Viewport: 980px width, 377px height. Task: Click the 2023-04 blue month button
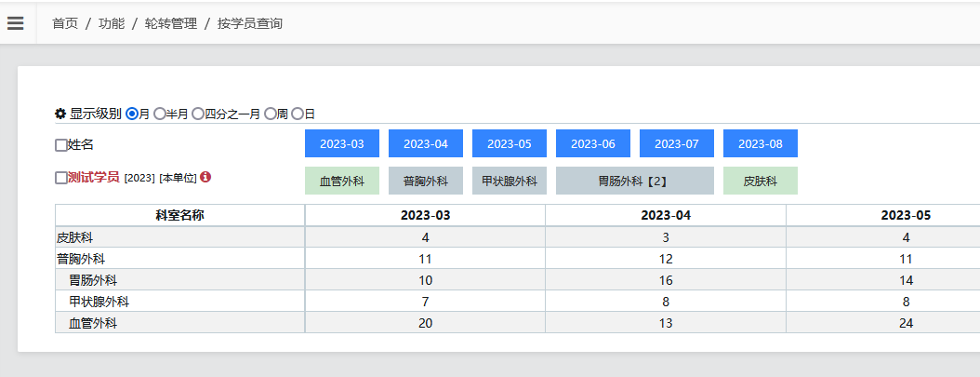coord(426,143)
